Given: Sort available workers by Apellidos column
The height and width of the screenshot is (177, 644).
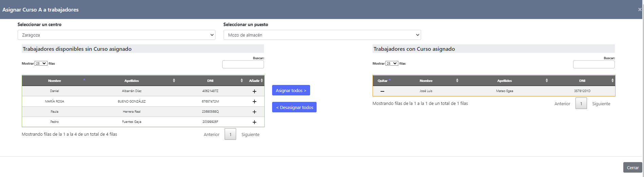Looking at the screenshot, I should click(132, 81).
